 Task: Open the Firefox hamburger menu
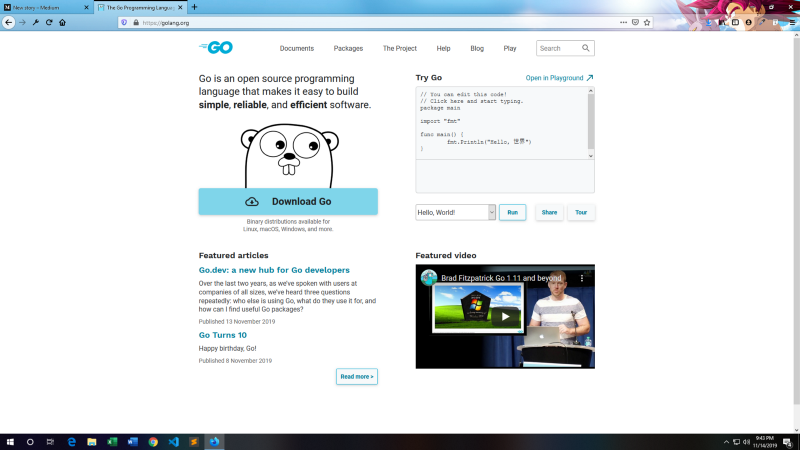790,22
